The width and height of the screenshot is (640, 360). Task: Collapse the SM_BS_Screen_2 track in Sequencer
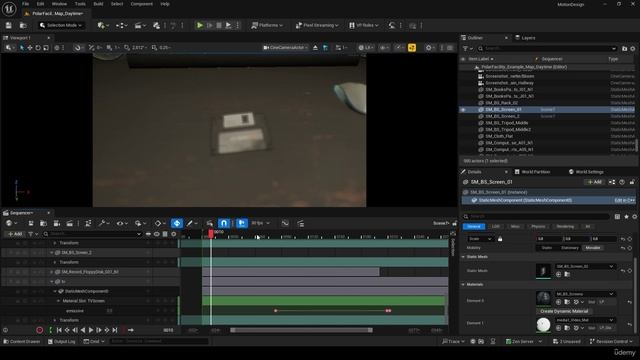[x=52, y=253]
